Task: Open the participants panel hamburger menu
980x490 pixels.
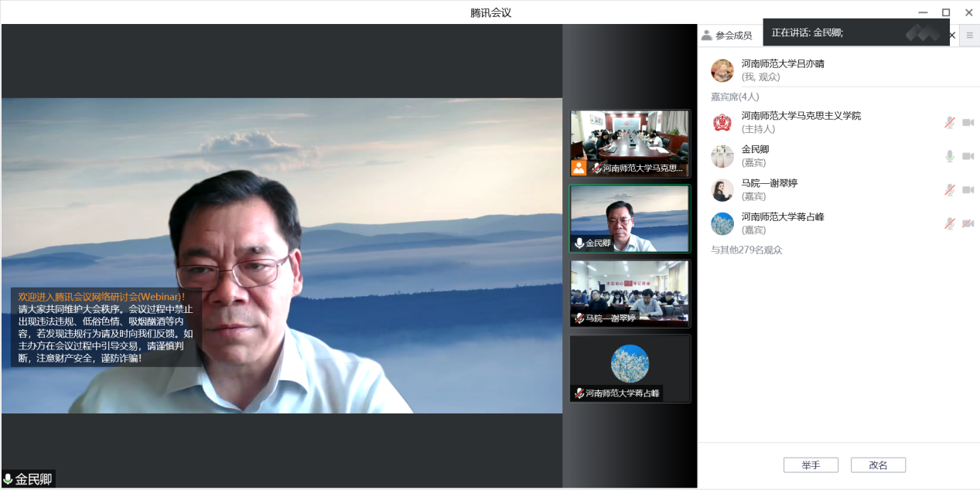Action: pyautogui.click(x=969, y=35)
